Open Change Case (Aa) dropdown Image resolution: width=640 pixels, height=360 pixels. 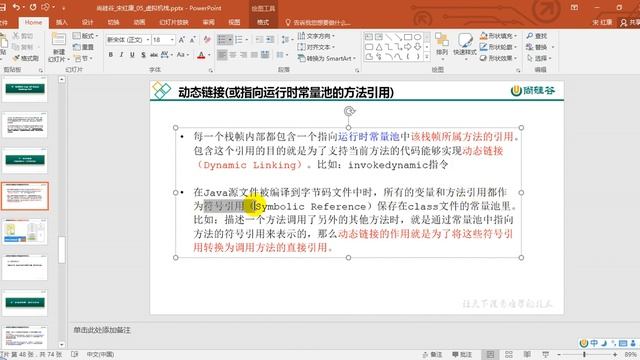tap(182, 55)
